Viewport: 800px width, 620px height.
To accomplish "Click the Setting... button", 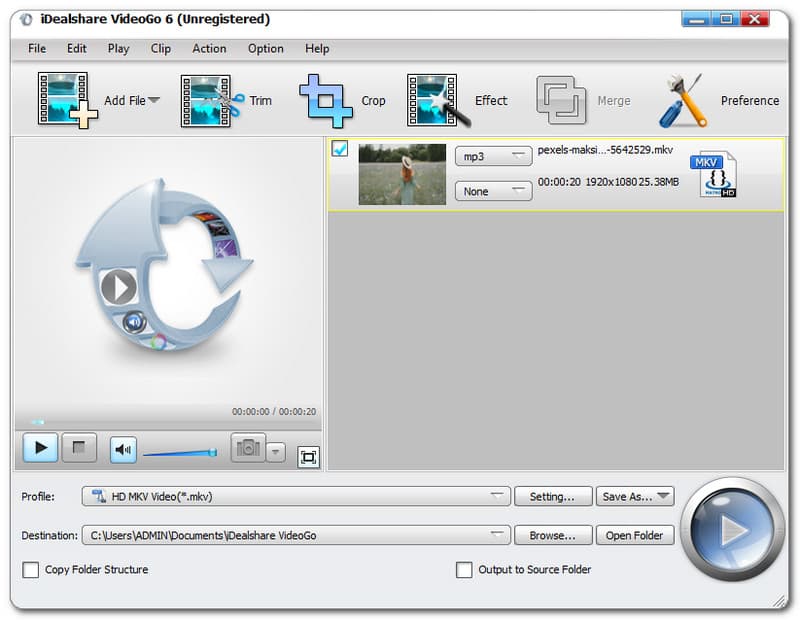I will 552,496.
